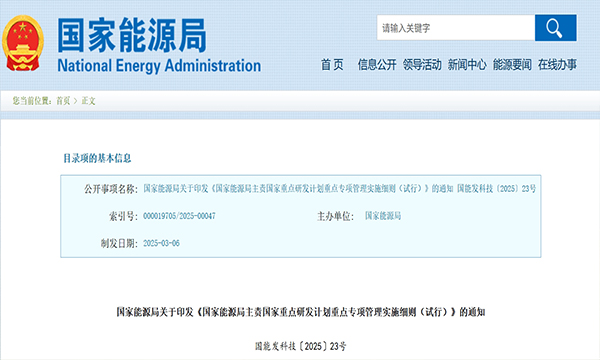This screenshot has width=600, height=360.
Task: Focus the keyword search input field
Action: click(456, 28)
